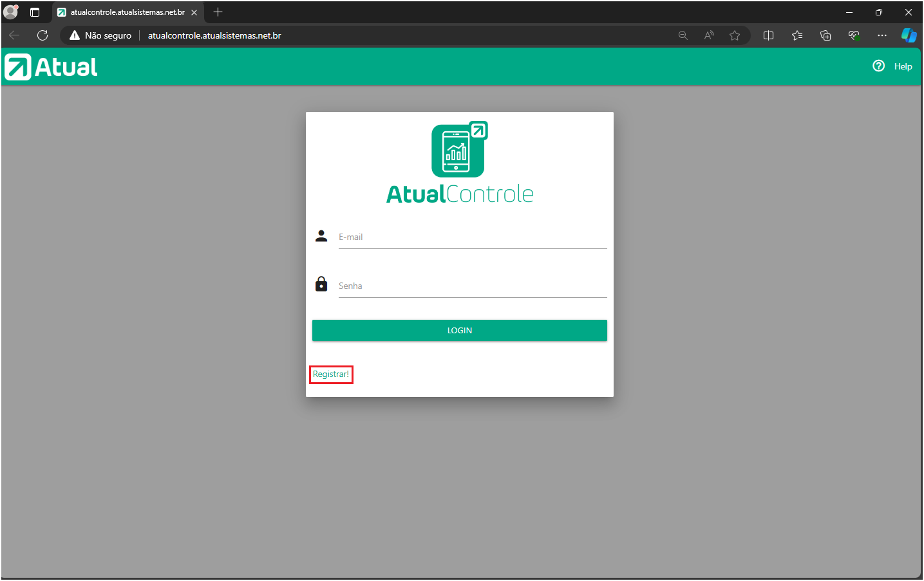Open the Favorites list icon
The image size is (924, 581).
[x=797, y=35]
